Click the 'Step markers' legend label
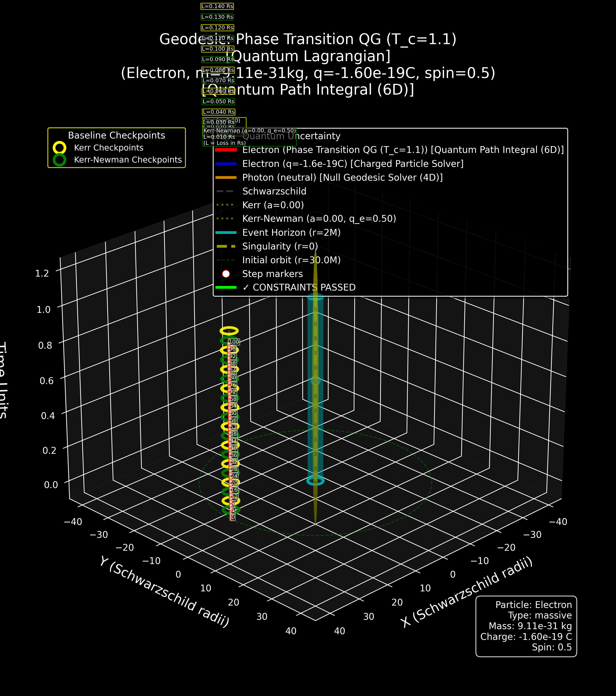616x696 pixels. coord(272,274)
